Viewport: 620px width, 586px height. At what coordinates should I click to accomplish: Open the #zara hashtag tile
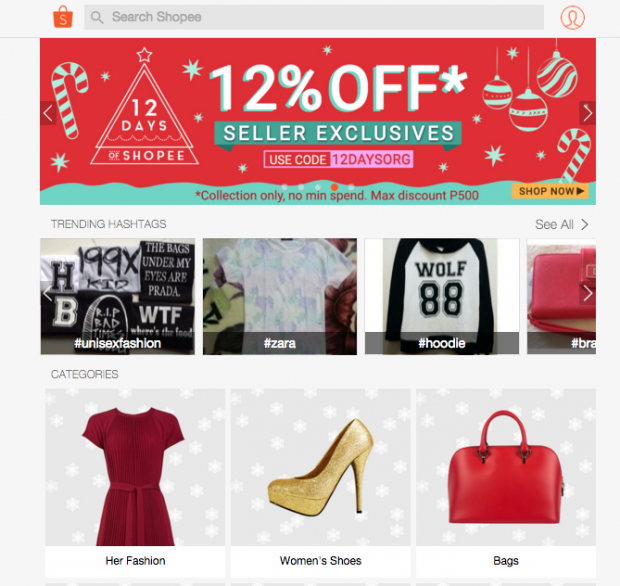click(280, 297)
